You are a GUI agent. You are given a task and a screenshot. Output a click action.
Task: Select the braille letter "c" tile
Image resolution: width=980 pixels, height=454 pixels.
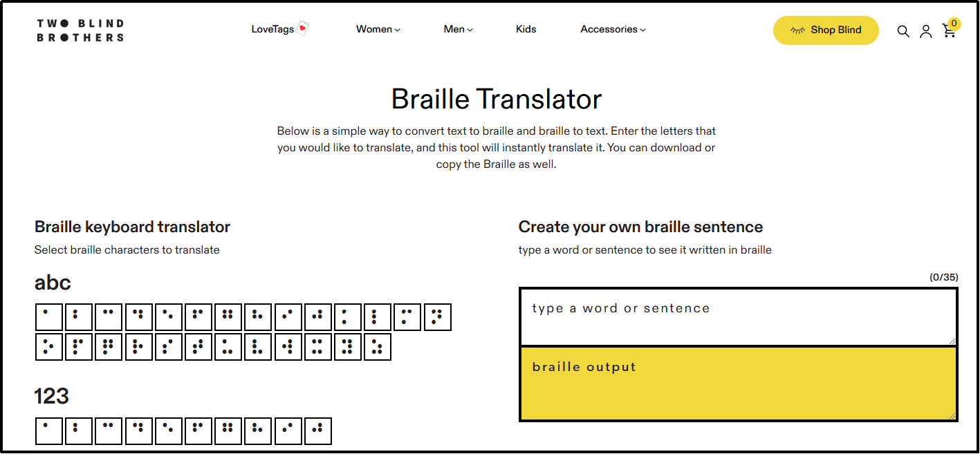coord(108,316)
